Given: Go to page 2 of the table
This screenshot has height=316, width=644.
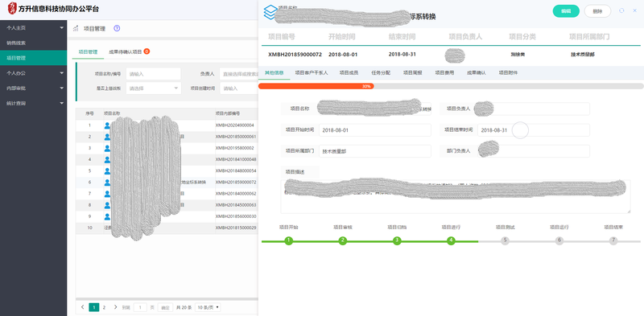Looking at the screenshot, I should (x=104, y=307).
